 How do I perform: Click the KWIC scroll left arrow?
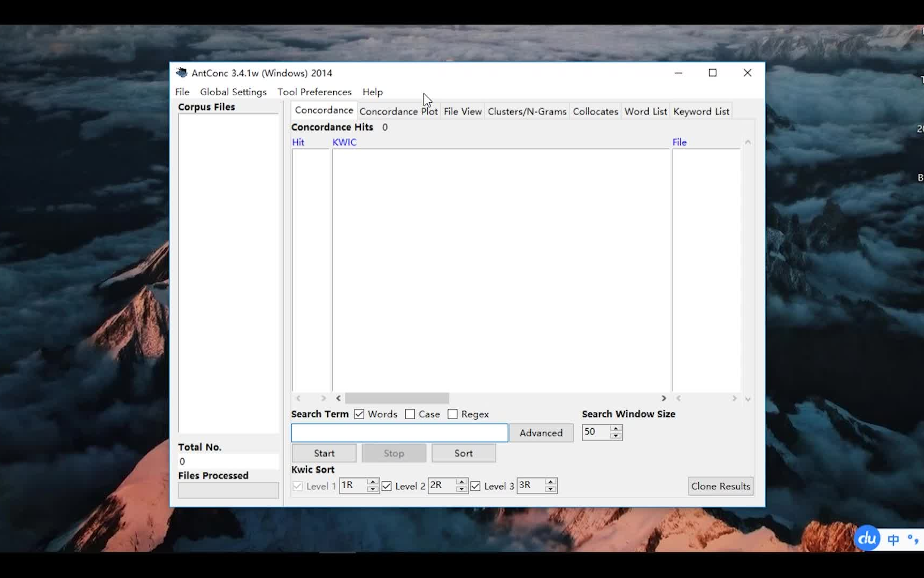click(338, 398)
